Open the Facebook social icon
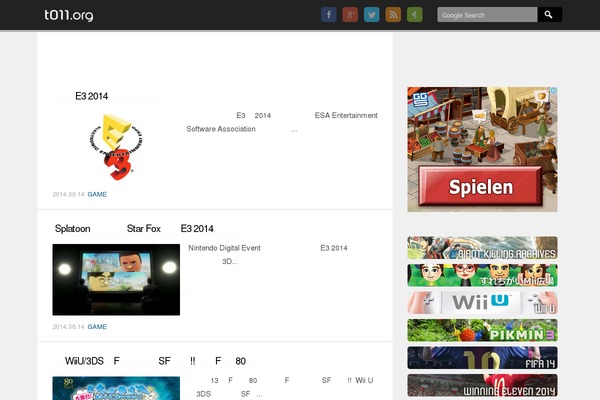 tap(328, 15)
